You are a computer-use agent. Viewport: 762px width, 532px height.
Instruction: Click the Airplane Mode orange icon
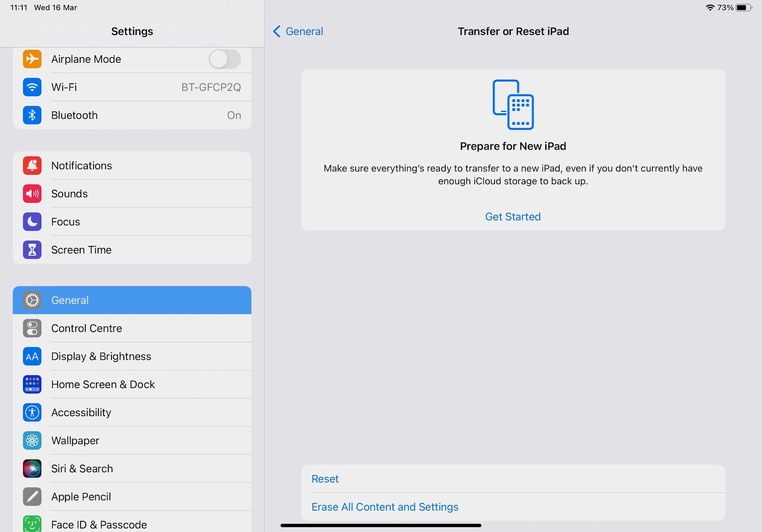[32, 59]
